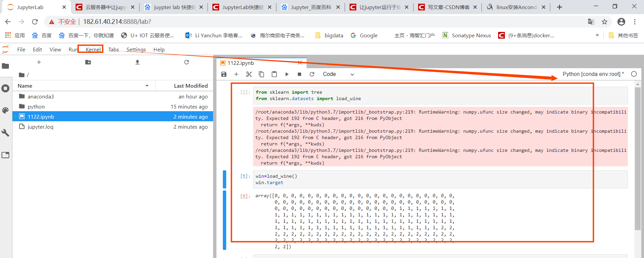
Task: Select the jupyter.log file
Action: pos(113,127)
